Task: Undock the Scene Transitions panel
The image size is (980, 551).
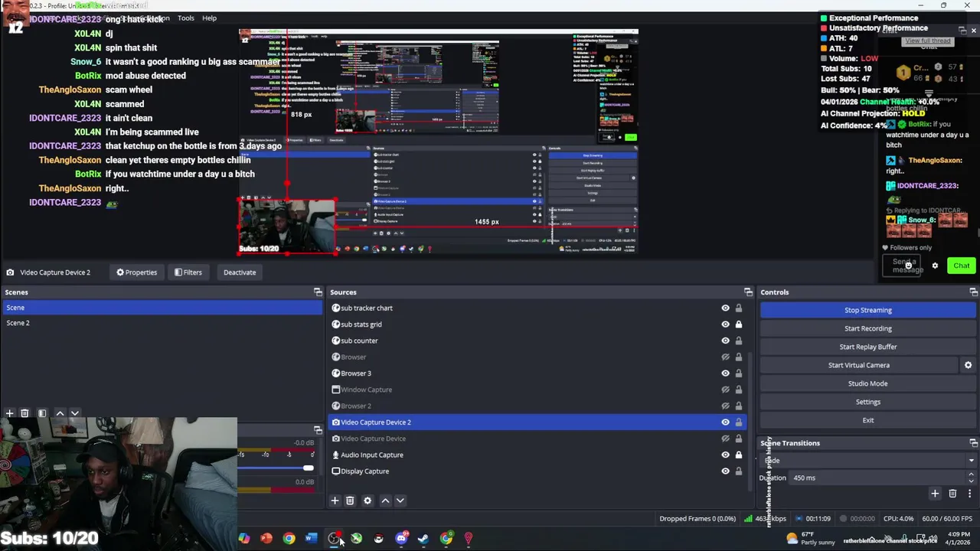Action: pos(973,443)
